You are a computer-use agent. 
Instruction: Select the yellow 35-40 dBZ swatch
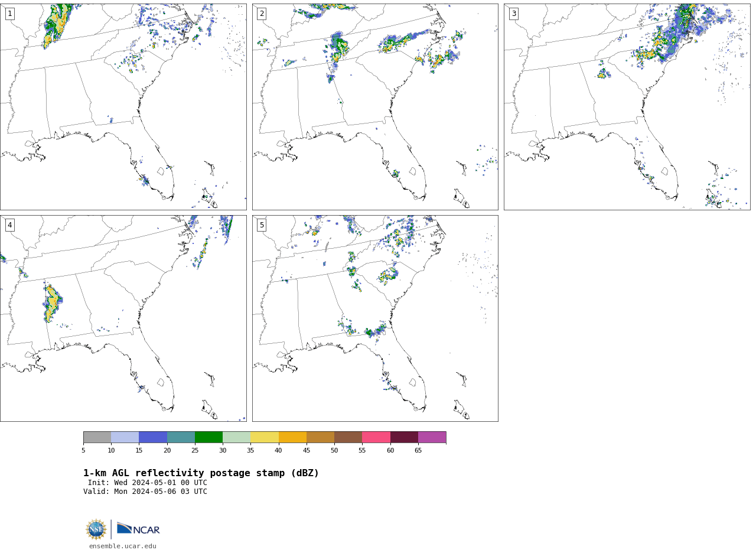click(x=265, y=437)
